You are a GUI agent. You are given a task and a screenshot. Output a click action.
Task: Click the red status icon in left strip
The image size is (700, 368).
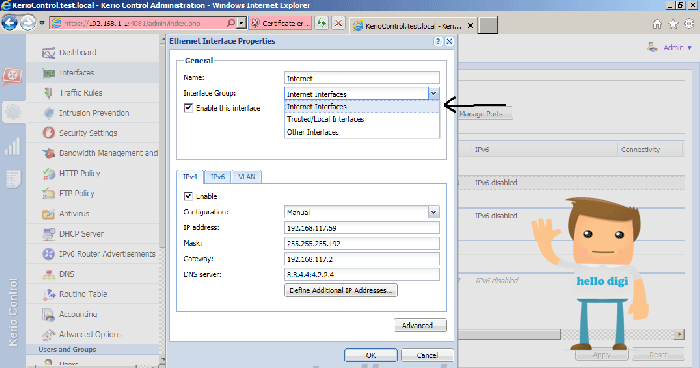[x=12, y=76]
